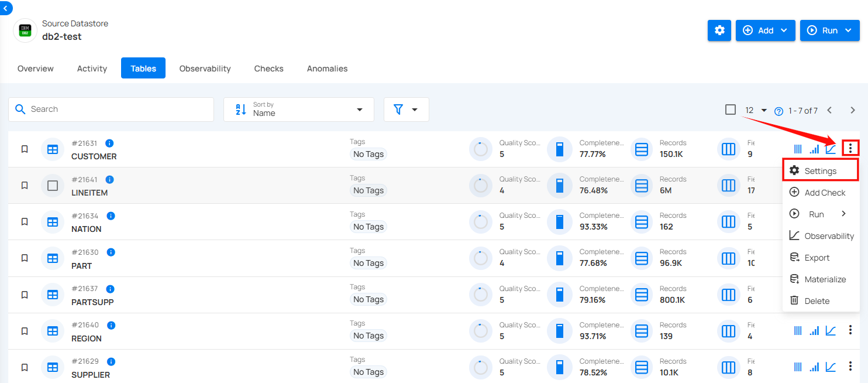Bookmark the CUSTOMER table row
Image resolution: width=868 pixels, height=383 pixels.
(25, 149)
